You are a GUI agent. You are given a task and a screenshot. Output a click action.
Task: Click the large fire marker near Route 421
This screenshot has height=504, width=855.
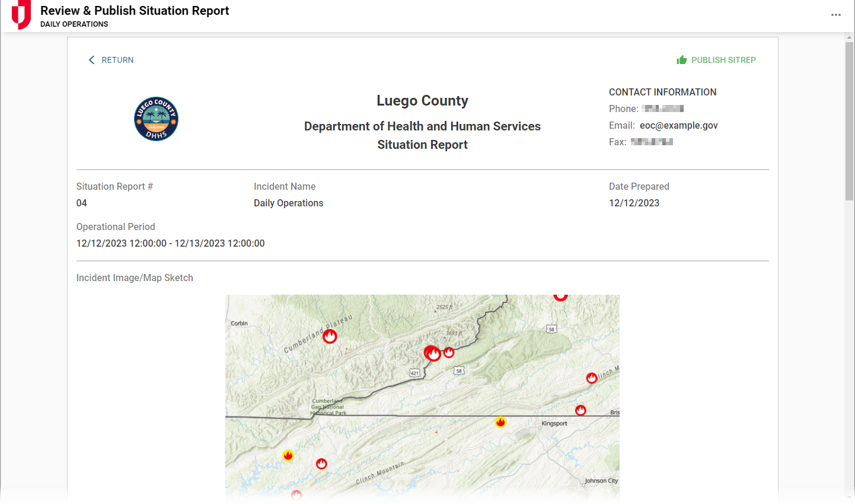433,352
